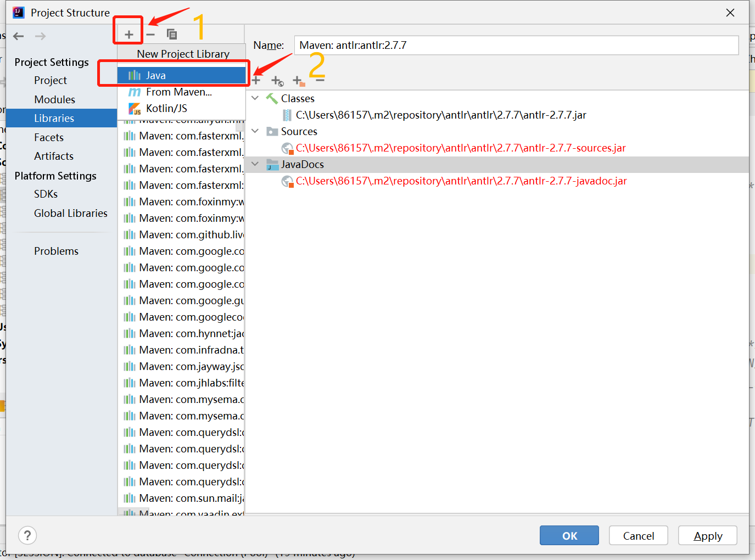The height and width of the screenshot is (560, 755).
Task: Open help with the question mark icon
Action: (27, 535)
